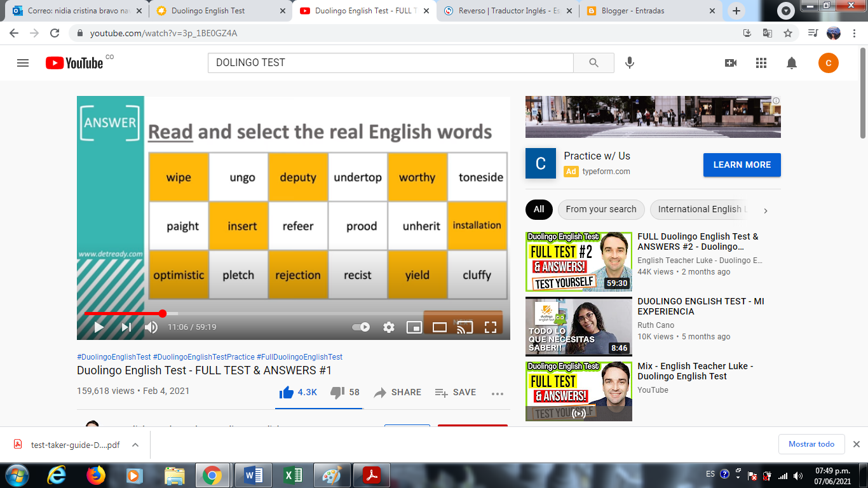Viewport: 868px width, 488px height.
Task: Open FULL TEST #2 video thumbnail
Action: click(579, 262)
